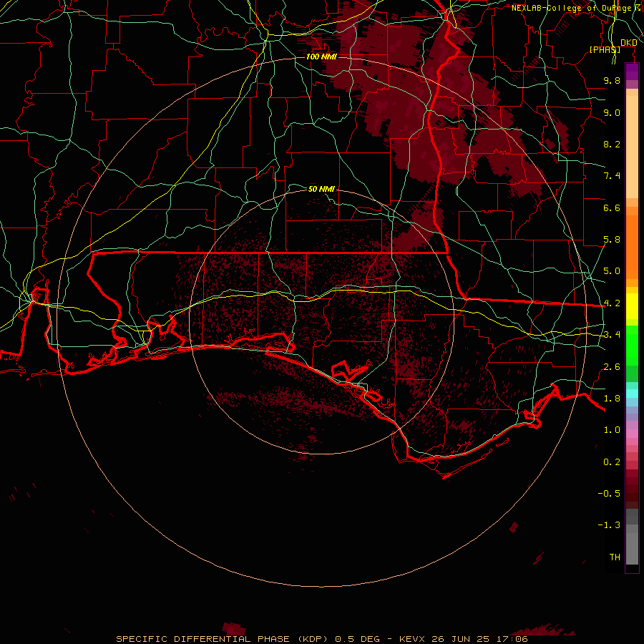Click the 5.8 scale value
The image size is (644, 644).
[612, 240]
